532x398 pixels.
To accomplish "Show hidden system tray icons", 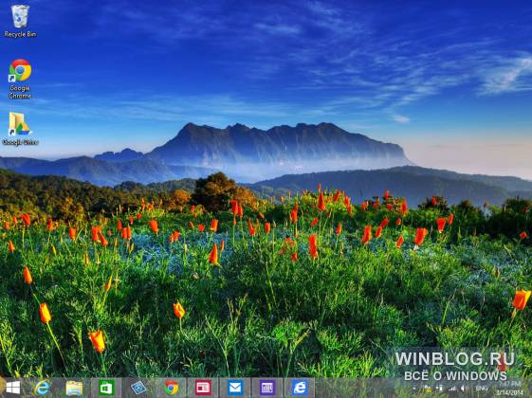I will (414, 389).
